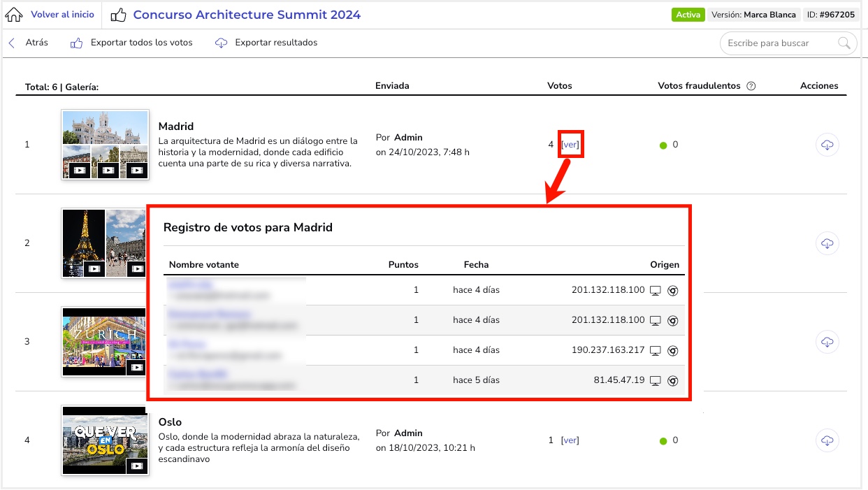
Task: Click the home icon beside Volver al inicio
Action: click(14, 15)
